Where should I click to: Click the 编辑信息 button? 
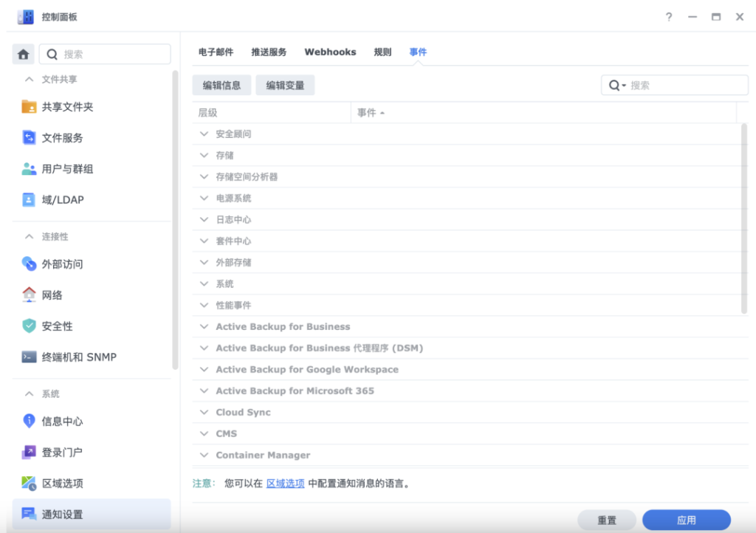pos(221,86)
